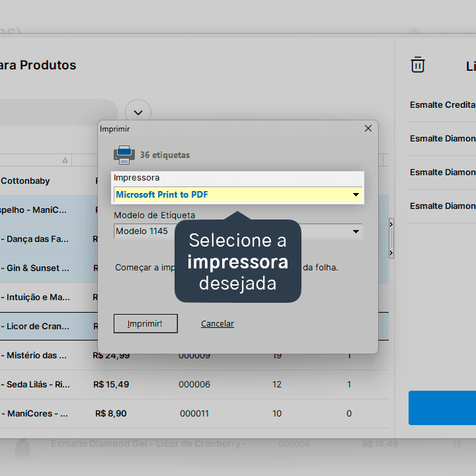The height and width of the screenshot is (476, 476).
Task: Open the Impressora dropdown showing Microsoft Print to PDF
Action: [x=238, y=194]
